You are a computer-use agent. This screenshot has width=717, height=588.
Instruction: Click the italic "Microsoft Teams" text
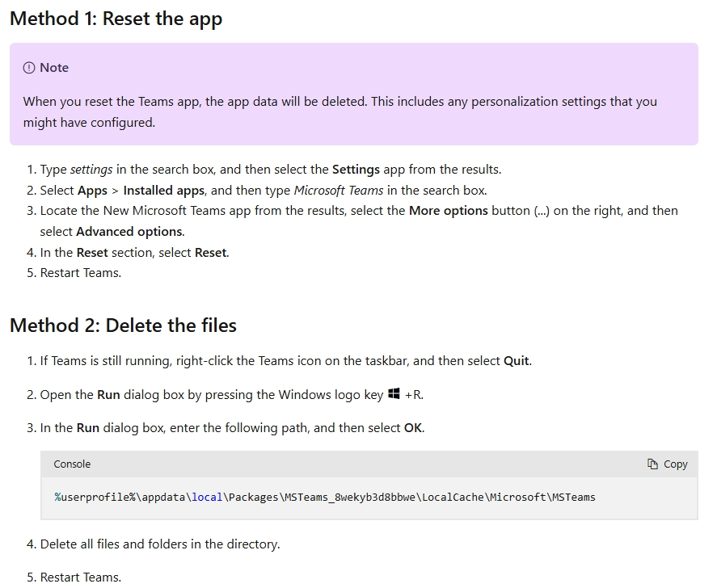[x=339, y=191]
